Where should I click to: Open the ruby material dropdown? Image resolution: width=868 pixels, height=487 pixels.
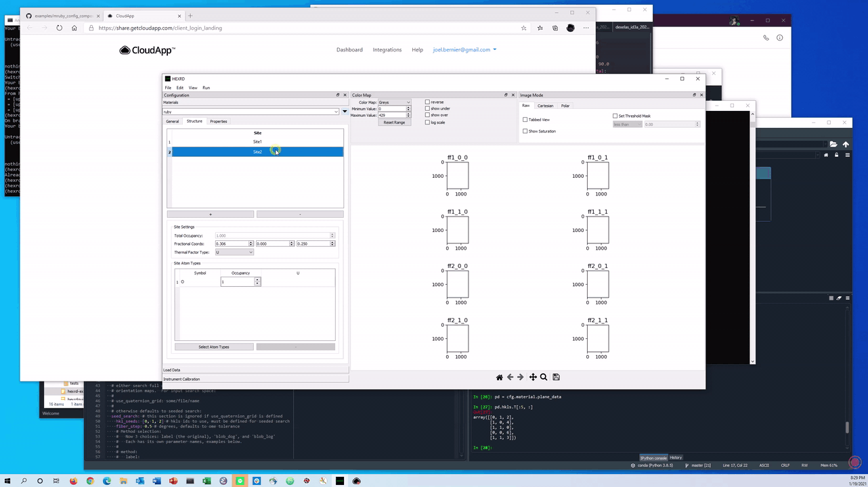click(336, 111)
